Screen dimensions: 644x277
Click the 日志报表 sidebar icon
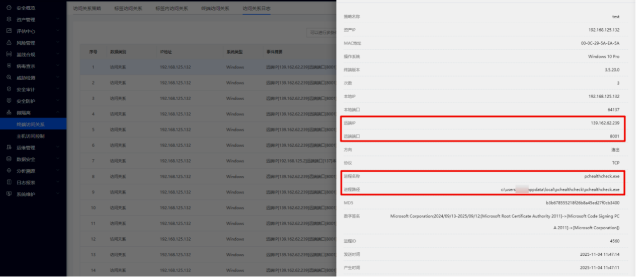(9, 182)
